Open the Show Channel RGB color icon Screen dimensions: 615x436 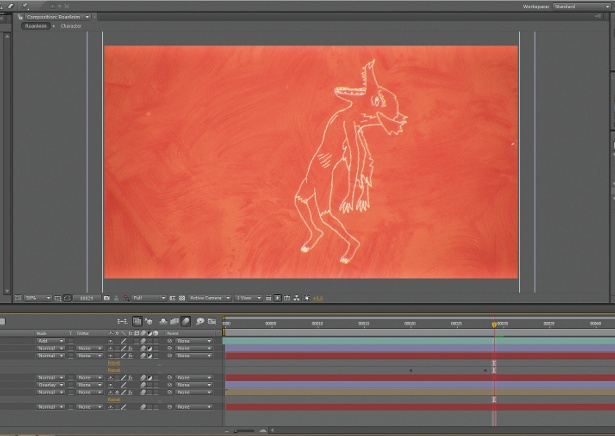[126, 298]
